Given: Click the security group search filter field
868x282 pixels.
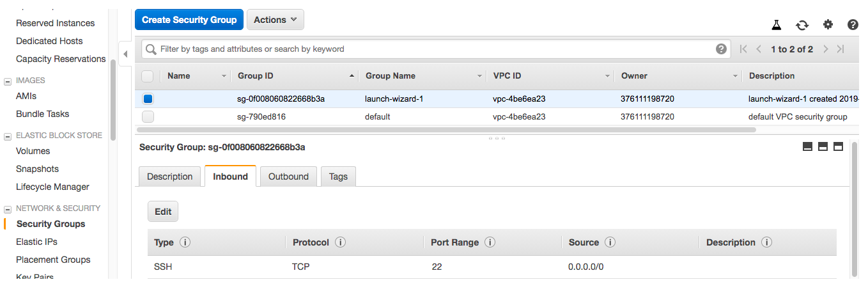Looking at the screenshot, I should tap(435, 49).
